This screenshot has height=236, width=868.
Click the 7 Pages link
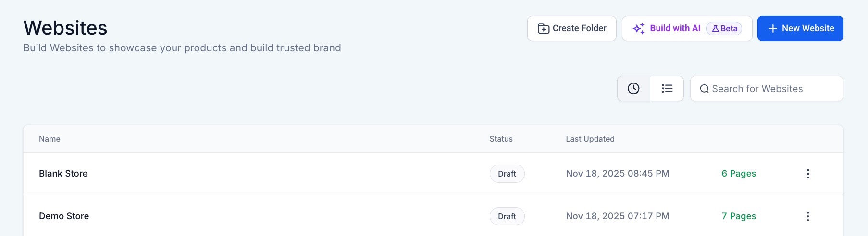point(738,216)
